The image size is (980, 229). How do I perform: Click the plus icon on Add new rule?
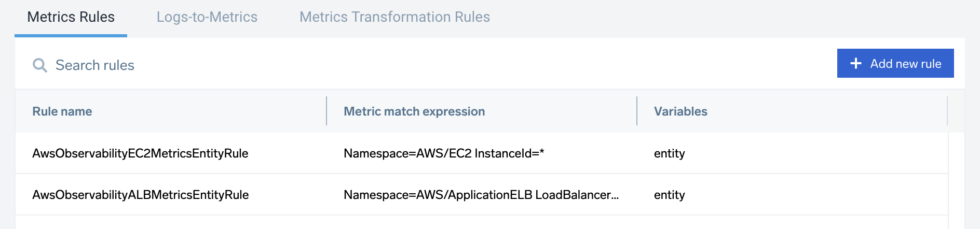coord(856,63)
